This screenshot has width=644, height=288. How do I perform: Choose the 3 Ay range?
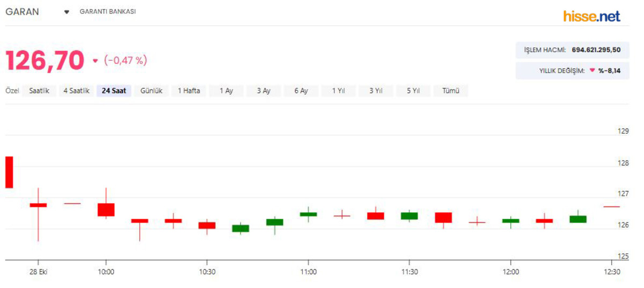[264, 91]
